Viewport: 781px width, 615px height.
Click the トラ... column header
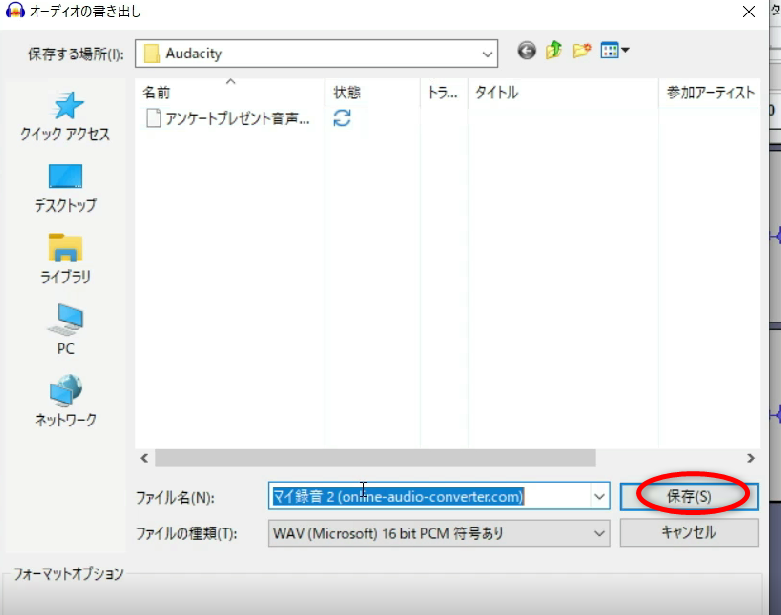point(444,92)
